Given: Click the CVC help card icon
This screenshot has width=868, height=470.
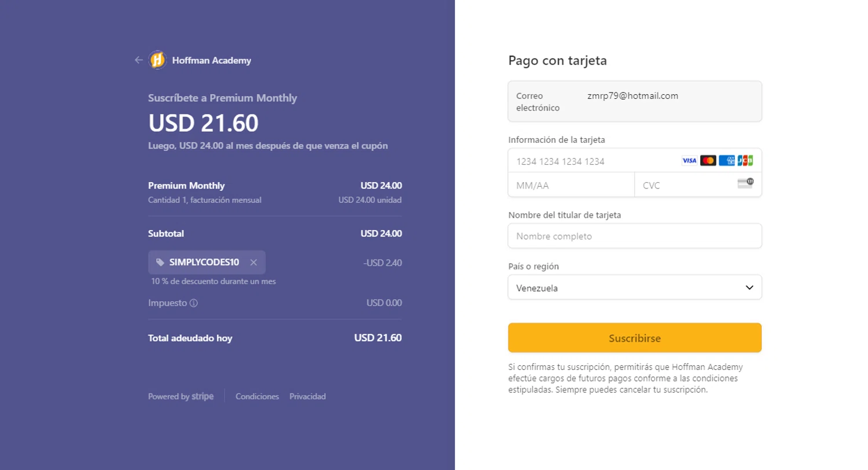Looking at the screenshot, I should [745, 183].
